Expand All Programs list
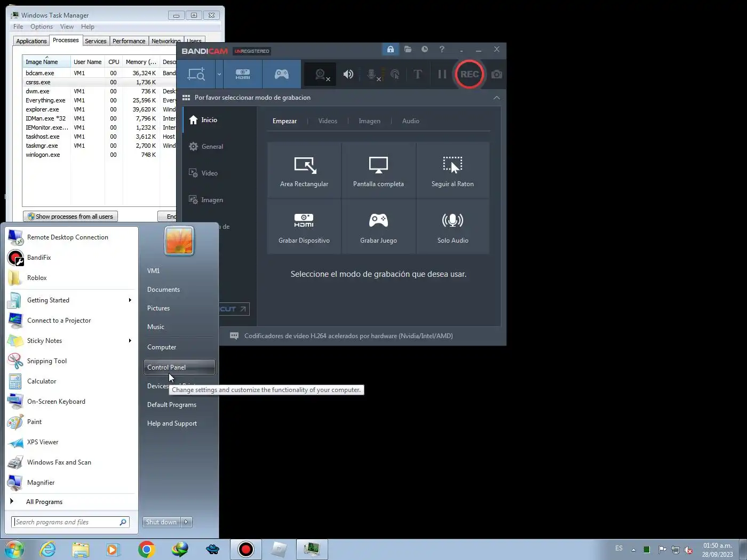 (71, 502)
